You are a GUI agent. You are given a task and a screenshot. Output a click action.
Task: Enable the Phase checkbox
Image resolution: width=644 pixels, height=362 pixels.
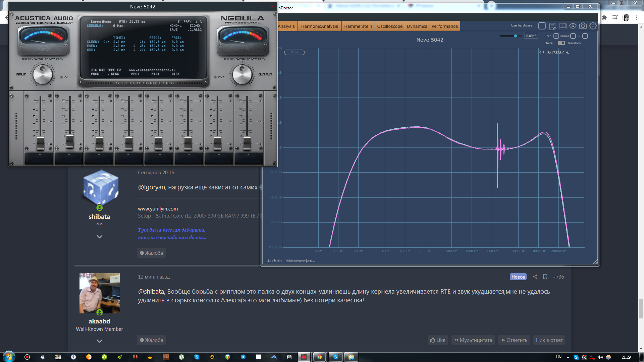tap(573, 36)
